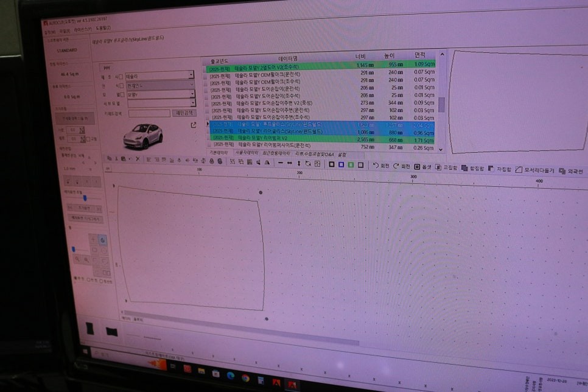Click the 패턴검색 search button
Viewport: 588px width, 392px height.
tap(185, 113)
